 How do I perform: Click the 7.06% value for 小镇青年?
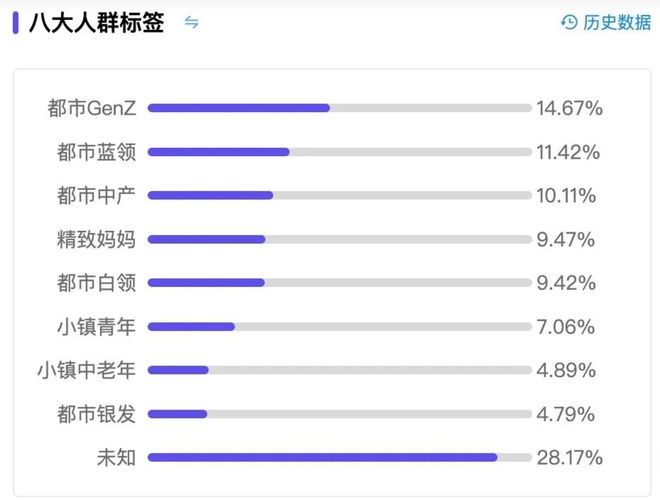click(565, 326)
